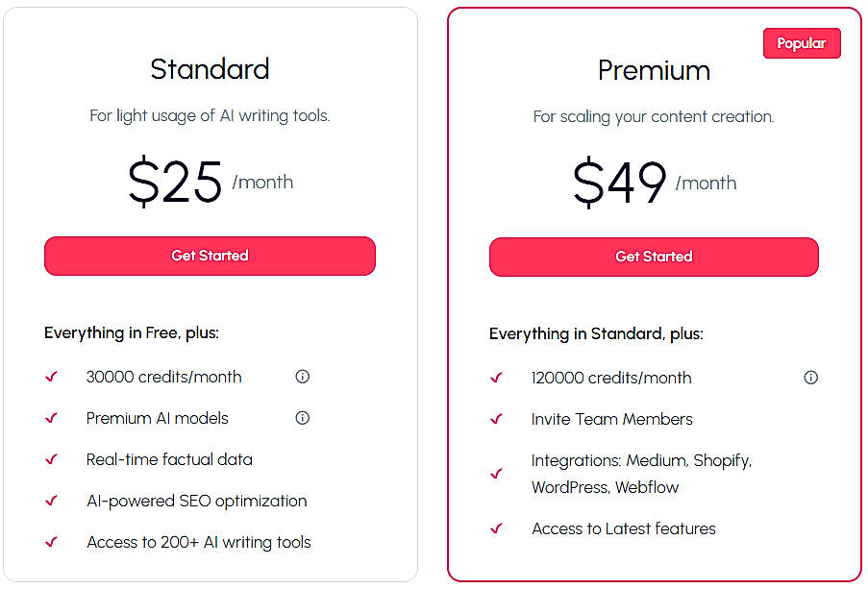Click the Popular badge on Premium card

click(x=802, y=43)
